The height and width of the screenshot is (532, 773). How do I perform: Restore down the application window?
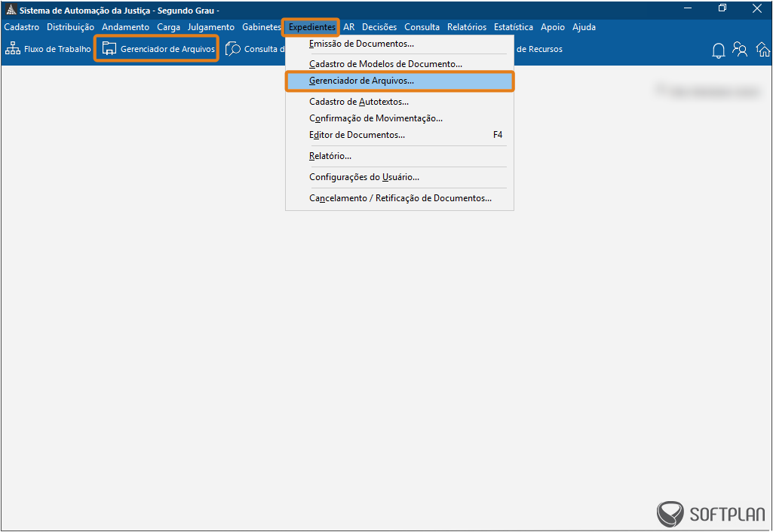[722, 8]
